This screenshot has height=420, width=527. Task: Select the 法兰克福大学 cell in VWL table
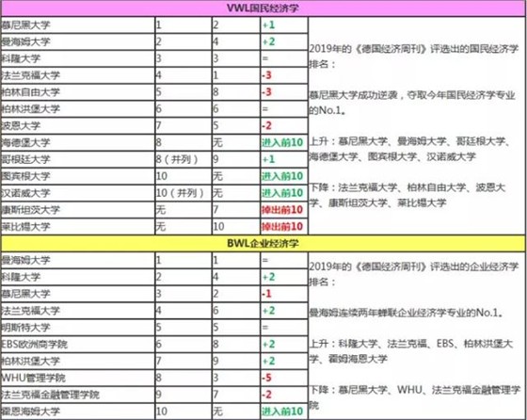(78, 75)
